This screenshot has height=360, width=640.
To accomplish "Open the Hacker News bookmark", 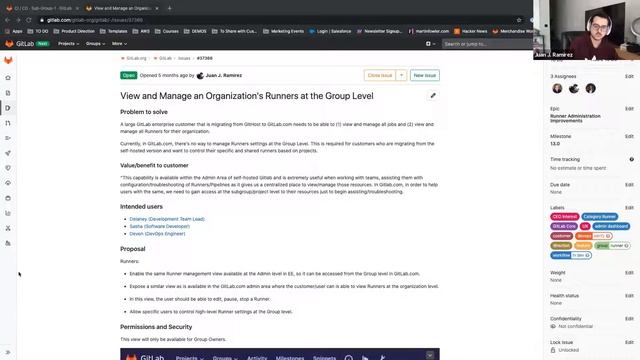I will click(471, 31).
